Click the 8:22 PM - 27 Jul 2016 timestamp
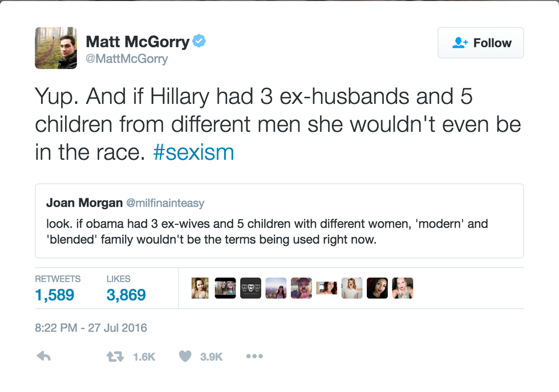This screenshot has height=392, width=559. pos(91,328)
